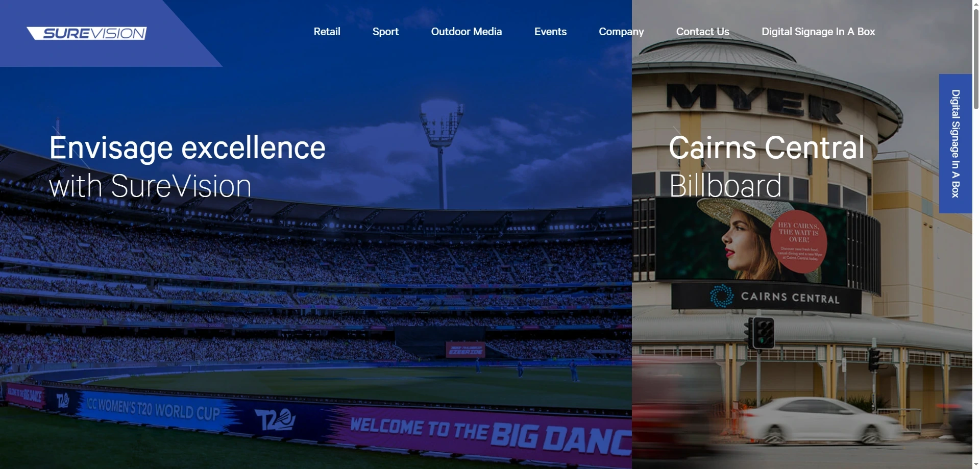Select Events in the navigation bar
Screen dimensions: 980x469
point(550,32)
